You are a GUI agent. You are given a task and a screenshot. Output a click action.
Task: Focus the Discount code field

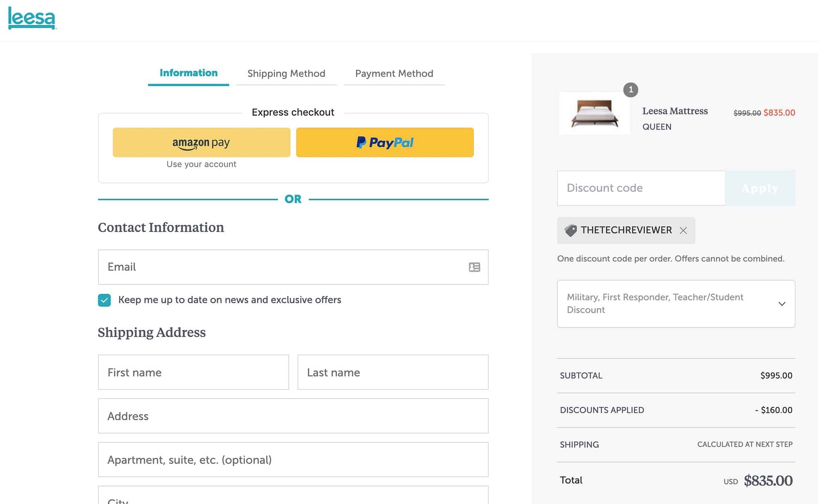[x=641, y=188]
